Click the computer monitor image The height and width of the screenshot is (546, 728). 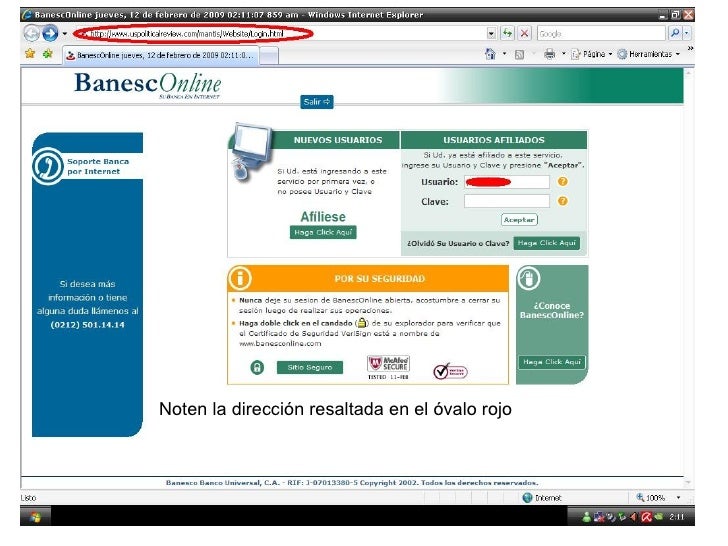[x=250, y=151]
